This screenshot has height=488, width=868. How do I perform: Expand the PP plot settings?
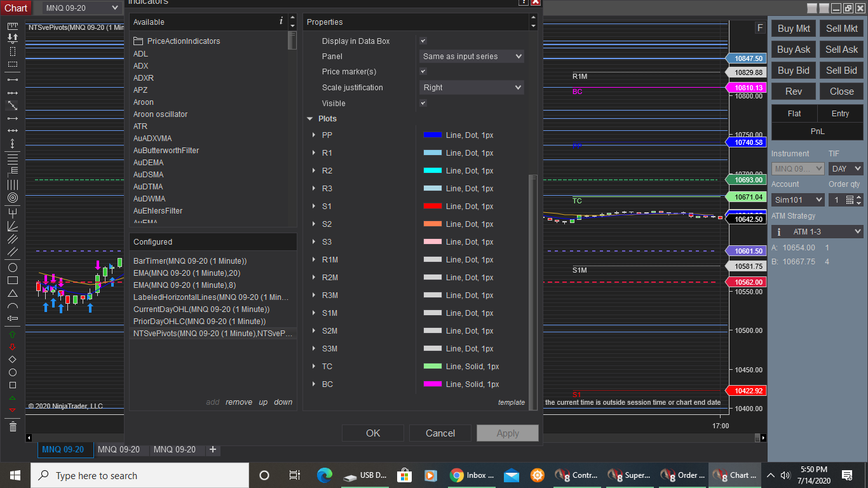tap(314, 135)
